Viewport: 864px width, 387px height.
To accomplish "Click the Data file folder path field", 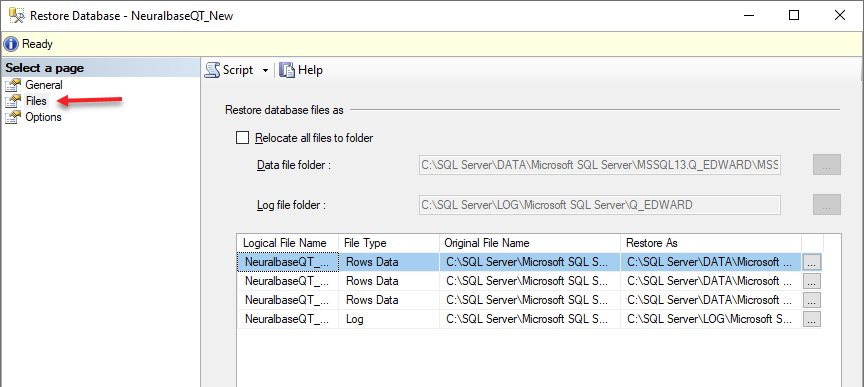I will point(600,165).
